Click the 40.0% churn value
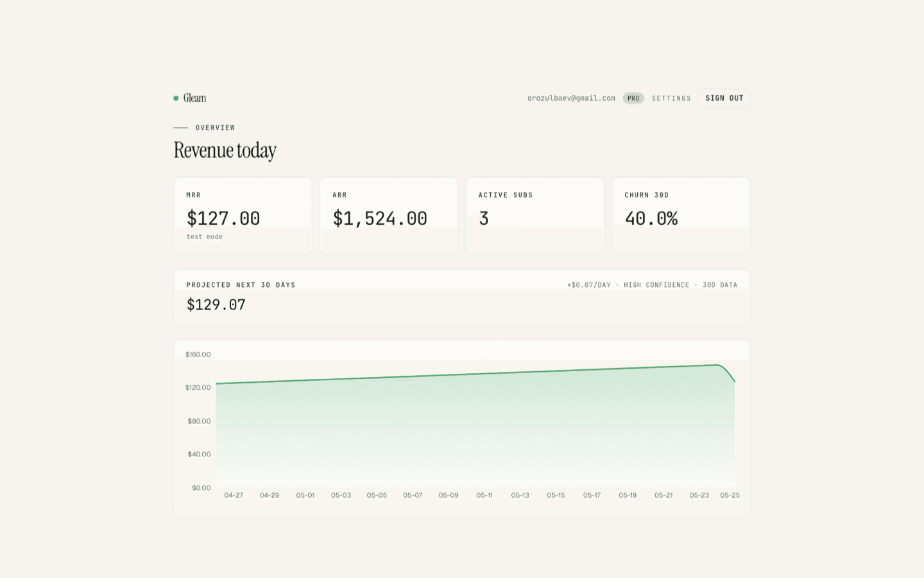Viewport: 924px width, 578px height. [x=651, y=218]
